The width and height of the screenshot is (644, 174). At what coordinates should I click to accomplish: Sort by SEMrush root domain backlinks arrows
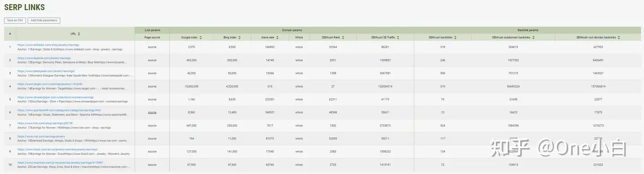click(x=619, y=38)
